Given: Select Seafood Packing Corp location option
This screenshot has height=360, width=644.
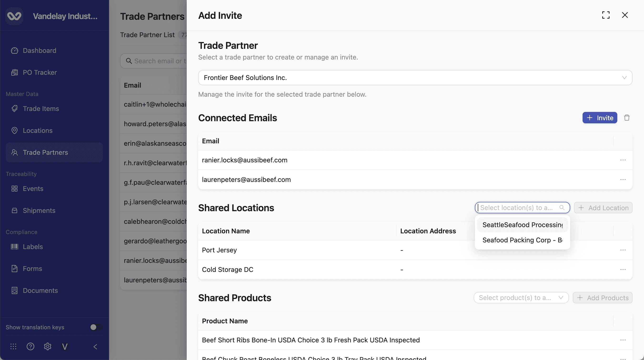Looking at the screenshot, I should [x=522, y=240].
